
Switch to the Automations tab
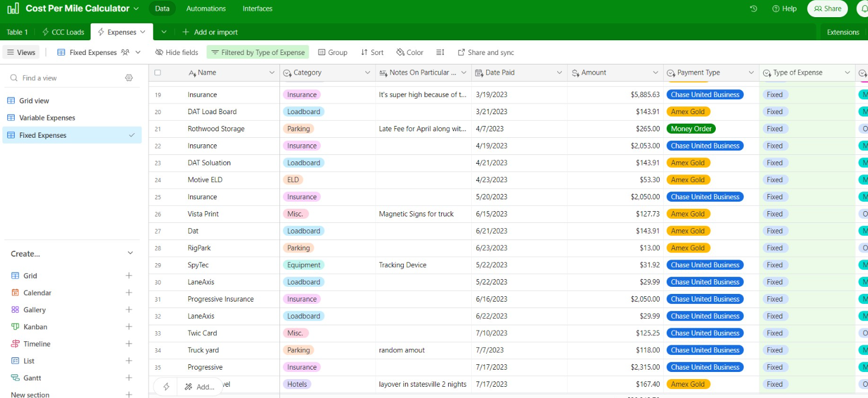click(206, 9)
